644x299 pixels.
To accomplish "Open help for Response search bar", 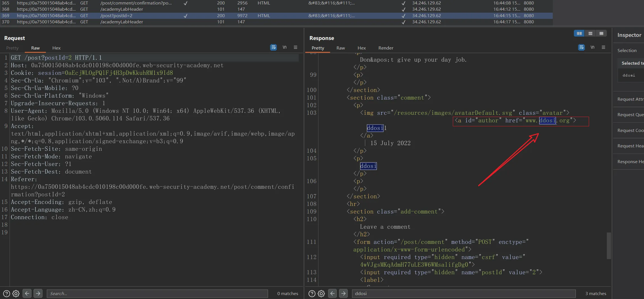I will click(x=312, y=293).
